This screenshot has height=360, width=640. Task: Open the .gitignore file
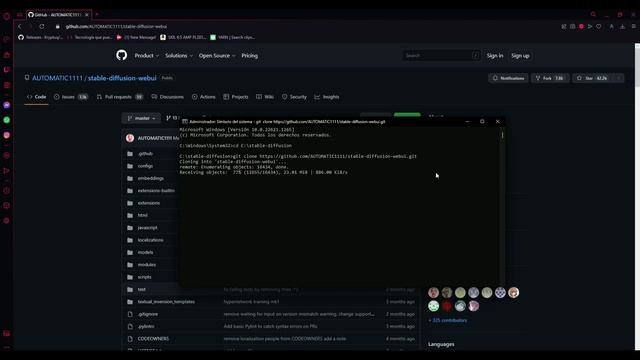pos(148,314)
